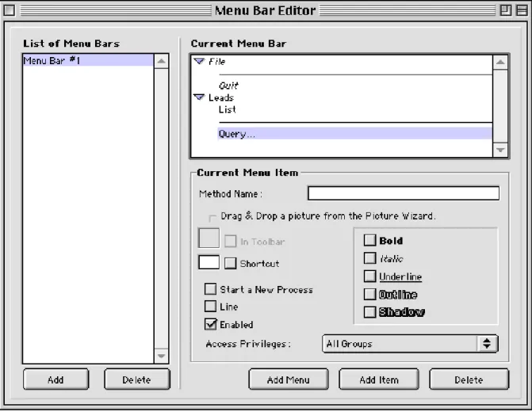Viewport: 532px width, 412px height.
Task: Enable the Bold style checkbox
Action: (369, 240)
